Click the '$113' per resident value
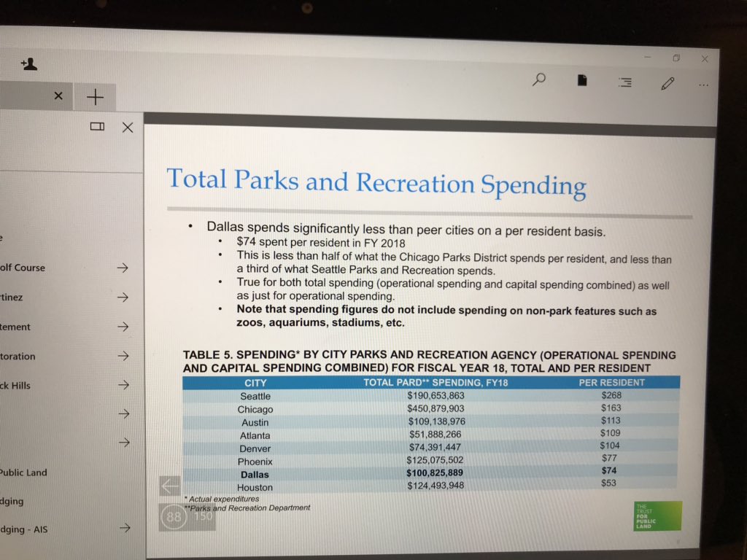The height and width of the screenshot is (560, 747). click(611, 421)
